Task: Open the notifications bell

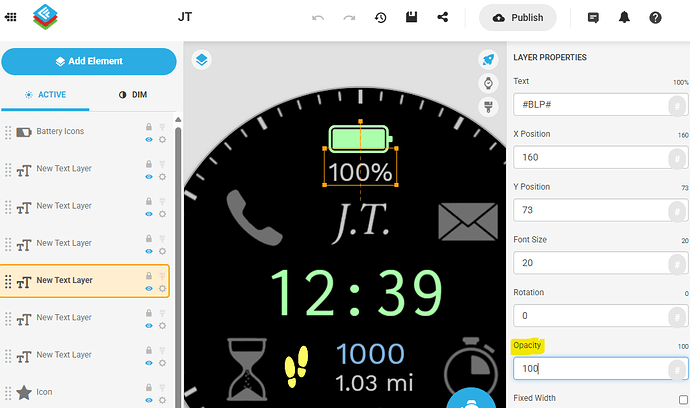Action: (x=624, y=17)
